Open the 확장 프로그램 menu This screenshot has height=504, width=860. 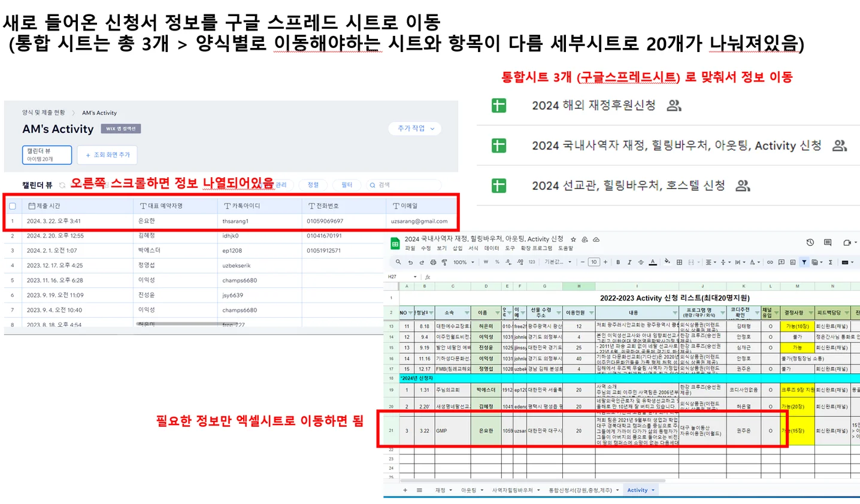(x=536, y=248)
